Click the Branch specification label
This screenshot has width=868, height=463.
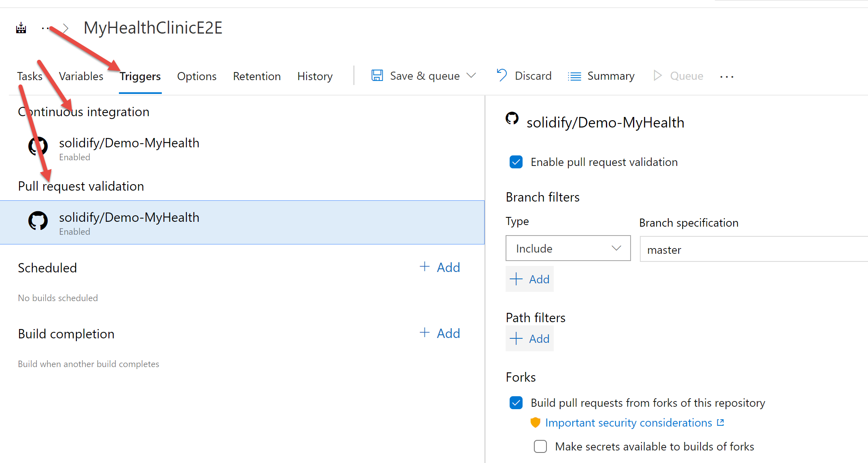(x=689, y=223)
